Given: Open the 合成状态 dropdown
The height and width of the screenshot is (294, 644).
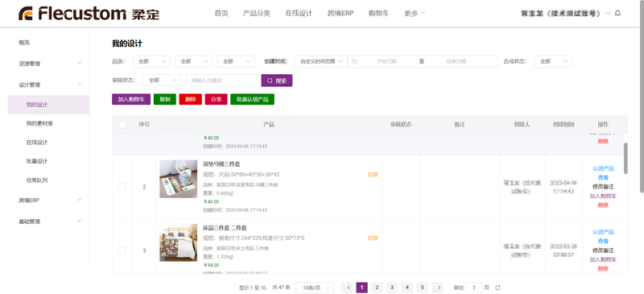Looking at the screenshot, I should click(553, 61).
